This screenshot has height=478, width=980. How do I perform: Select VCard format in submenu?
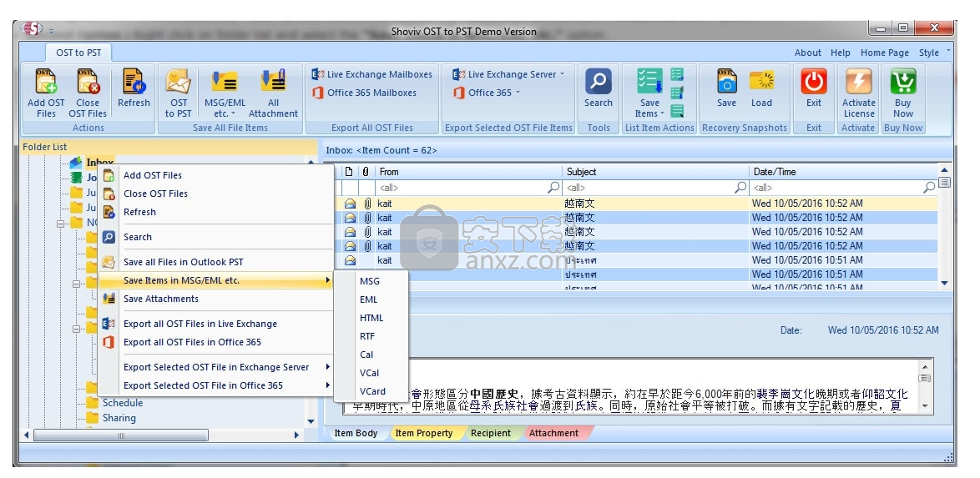click(x=371, y=391)
